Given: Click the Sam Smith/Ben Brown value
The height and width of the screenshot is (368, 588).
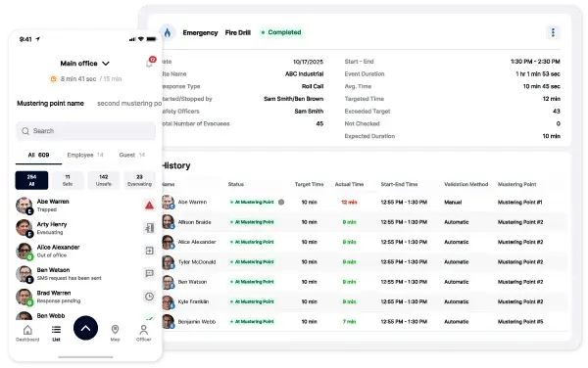Looking at the screenshot, I should [x=293, y=99].
